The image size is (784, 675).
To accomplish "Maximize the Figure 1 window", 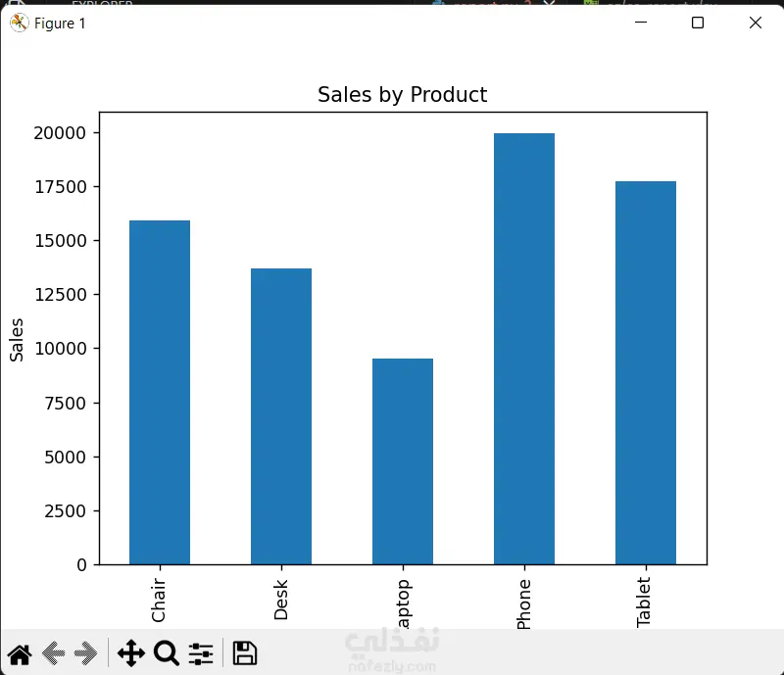I will click(x=698, y=23).
